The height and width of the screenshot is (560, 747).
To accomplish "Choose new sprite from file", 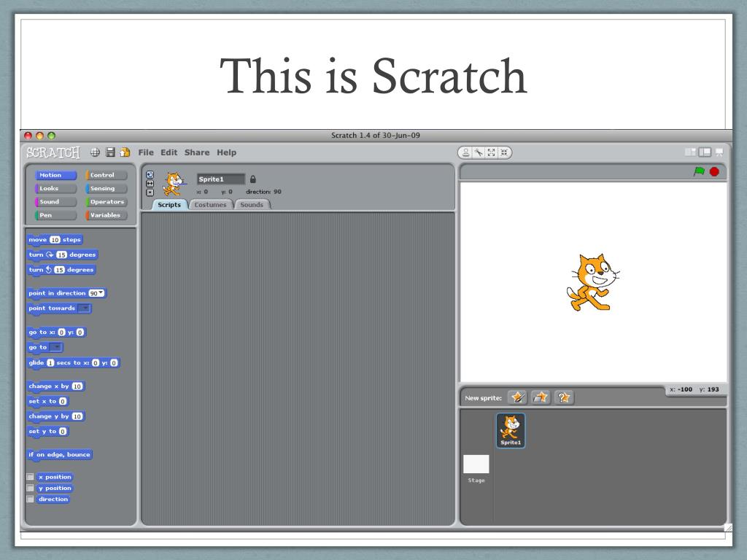I will click(541, 397).
